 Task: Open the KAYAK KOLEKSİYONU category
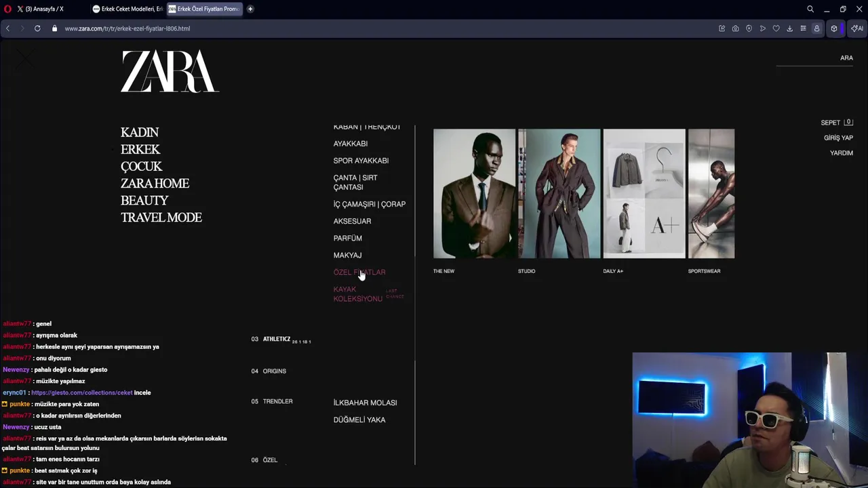click(x=358, y=294)
